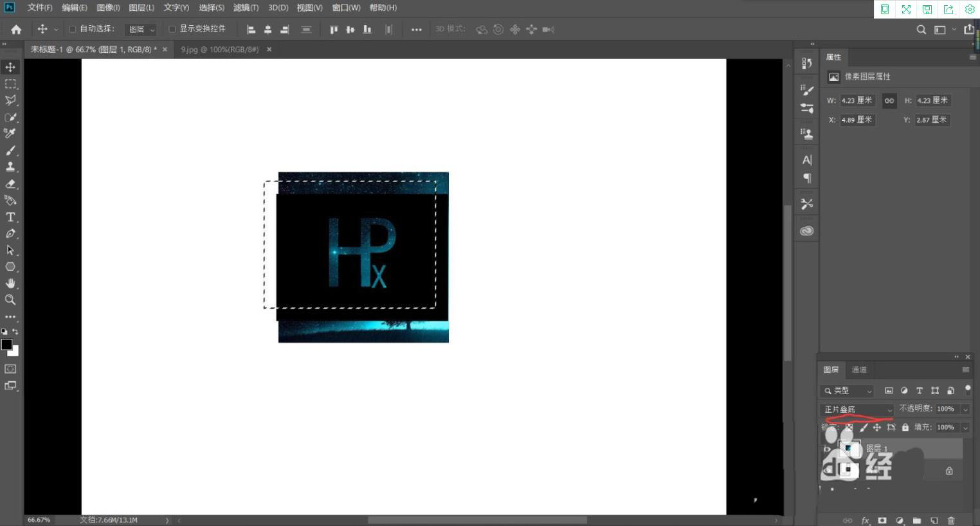Viewport: 980px width, 526px height.
Task: Check the 显示变换控件 option
Action: click(172, 29)
